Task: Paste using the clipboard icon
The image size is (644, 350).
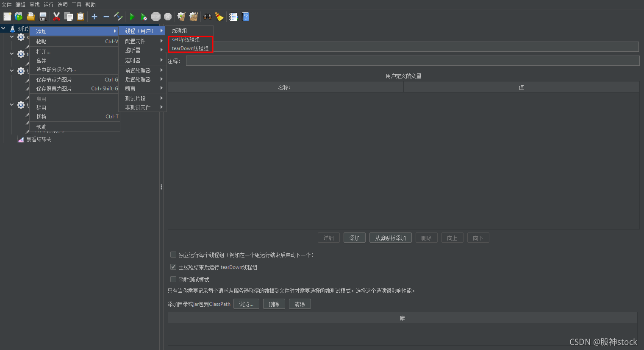Action: [x=80, y=17]
